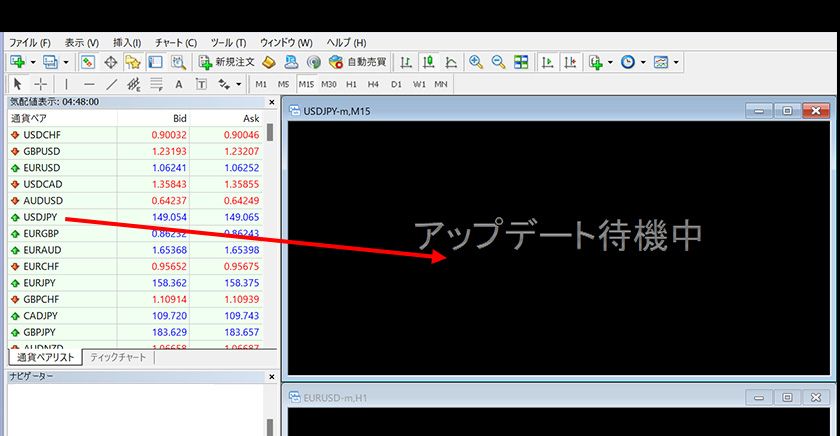Viewport: 840px width, 436px height.
Task: Zoom out of the chart
Action: click(497, 62)
